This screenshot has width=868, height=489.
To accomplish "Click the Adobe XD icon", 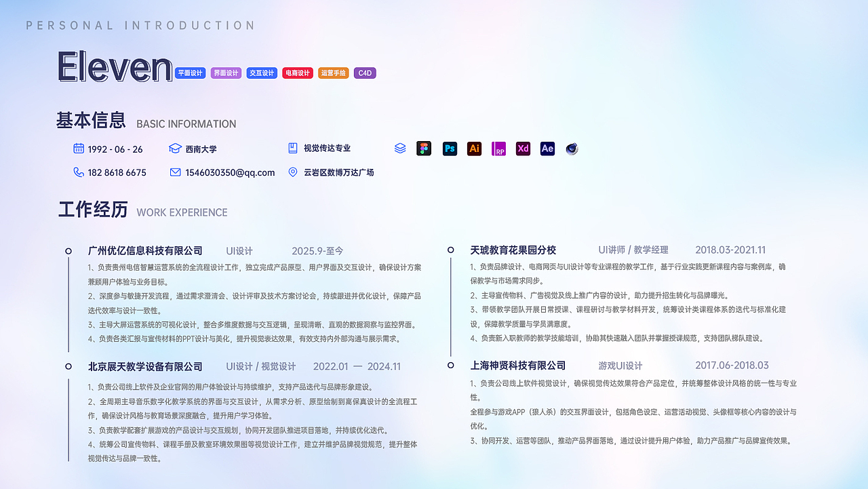I will [x=523, y=149].
